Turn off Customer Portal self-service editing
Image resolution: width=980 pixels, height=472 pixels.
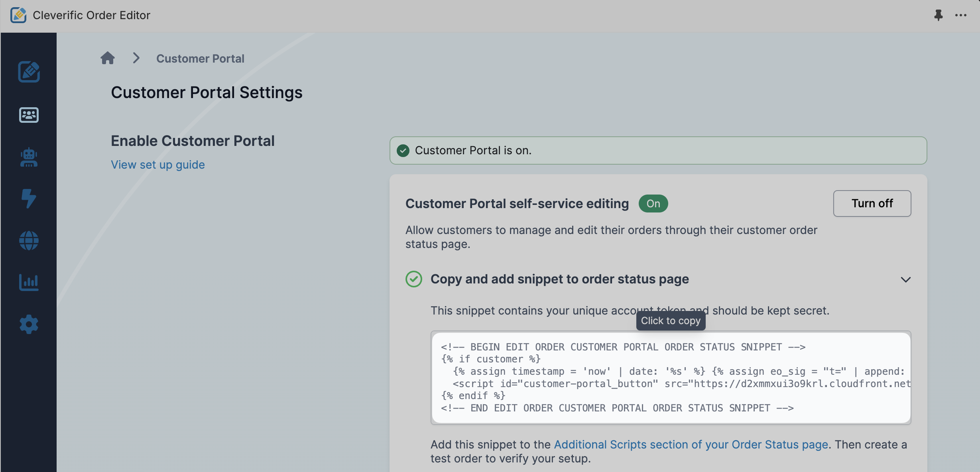point(872,203)
